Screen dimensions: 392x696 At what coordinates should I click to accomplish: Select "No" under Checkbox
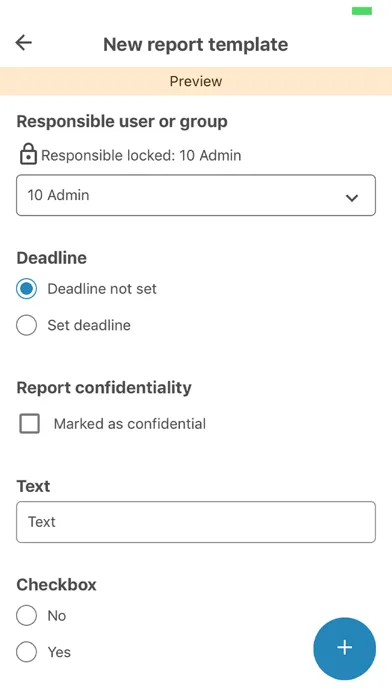click(26, 616)
